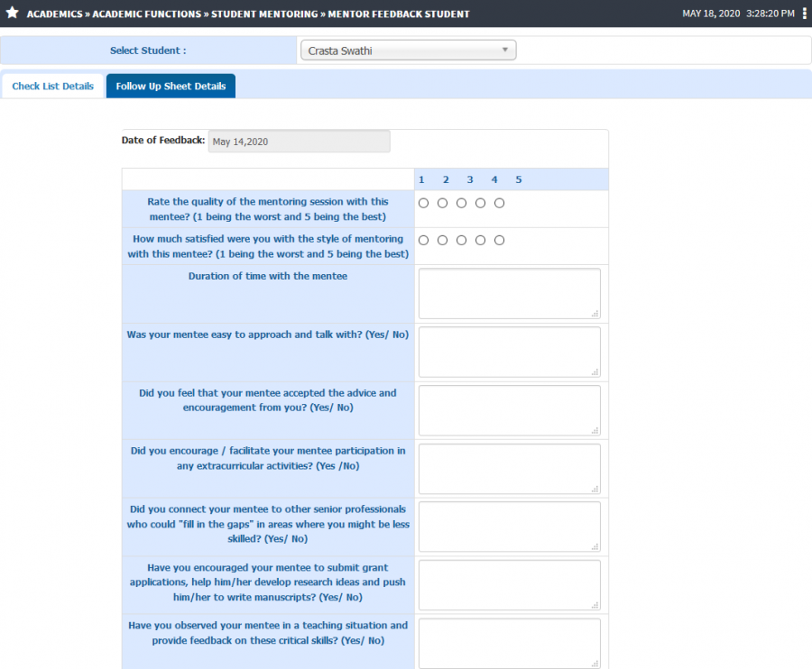The image size is (812, 669).
Task: Click the star favorite icon in header
Action: 13,13
